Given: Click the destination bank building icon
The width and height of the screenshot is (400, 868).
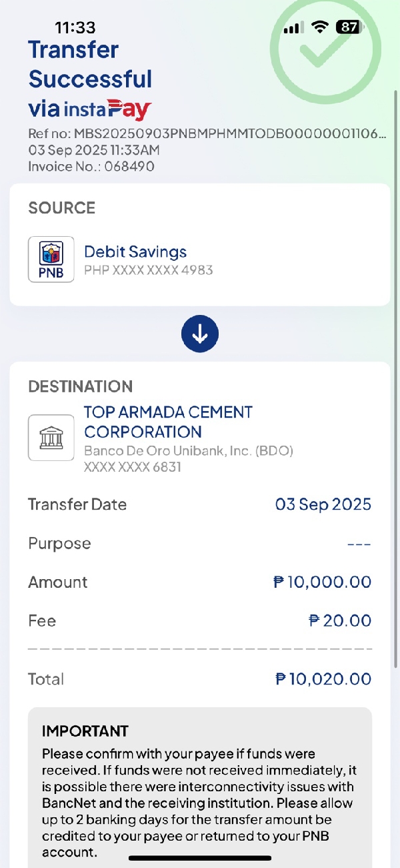Looking at the screenshot, I should pos(51,438).
